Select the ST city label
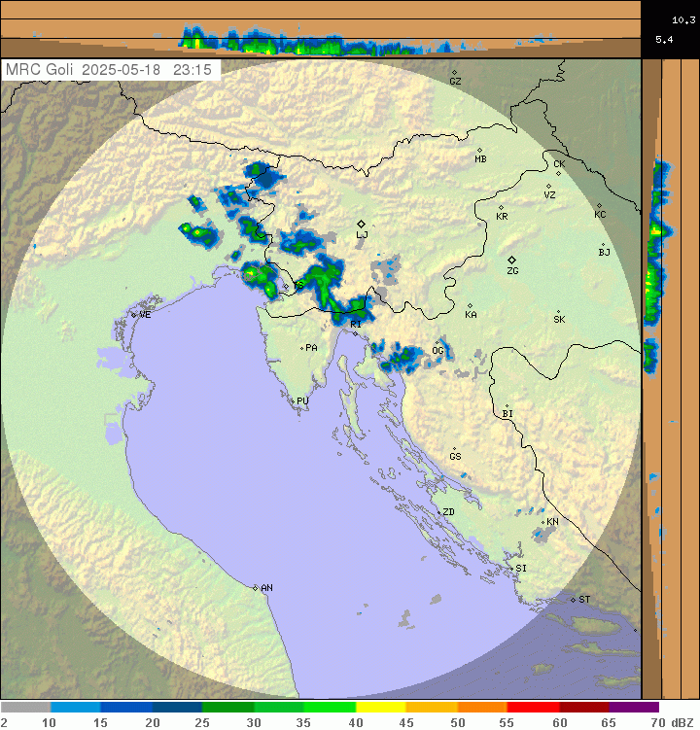This screenshot has height=730, width=700. click(584, 600)
